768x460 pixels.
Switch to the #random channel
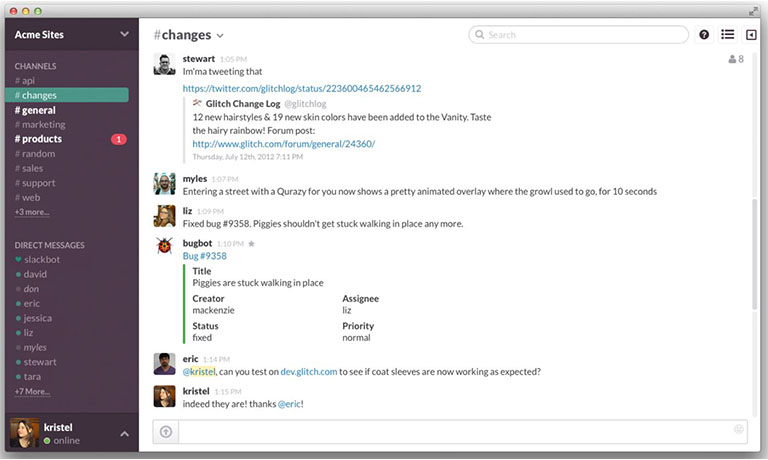click(35, 154)
